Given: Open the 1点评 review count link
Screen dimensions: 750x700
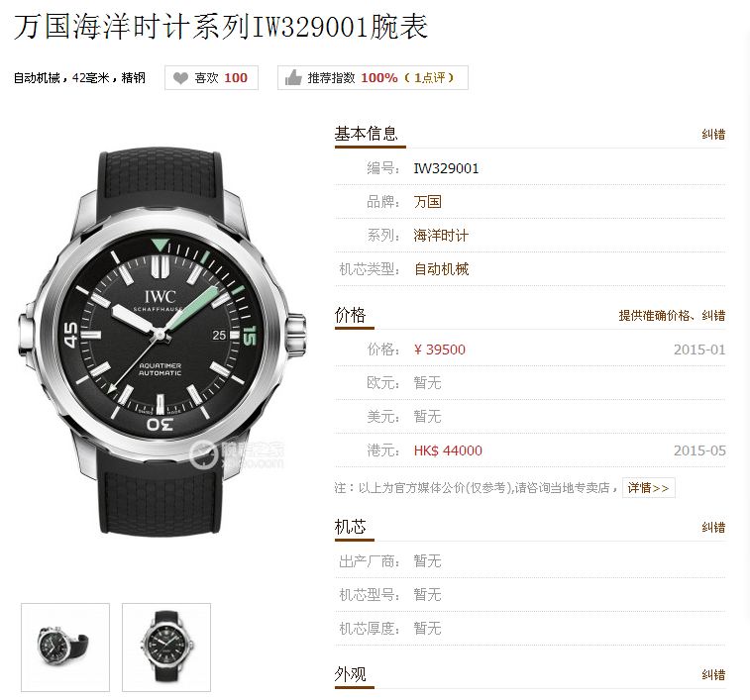Looking at the screenshot, I should pos(429,77).
